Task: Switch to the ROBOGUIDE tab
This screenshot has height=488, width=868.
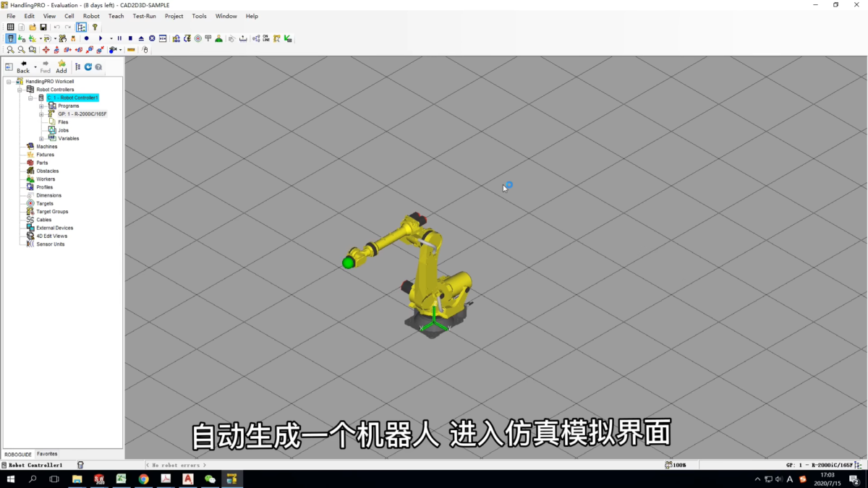Action: tap(18, 455)
